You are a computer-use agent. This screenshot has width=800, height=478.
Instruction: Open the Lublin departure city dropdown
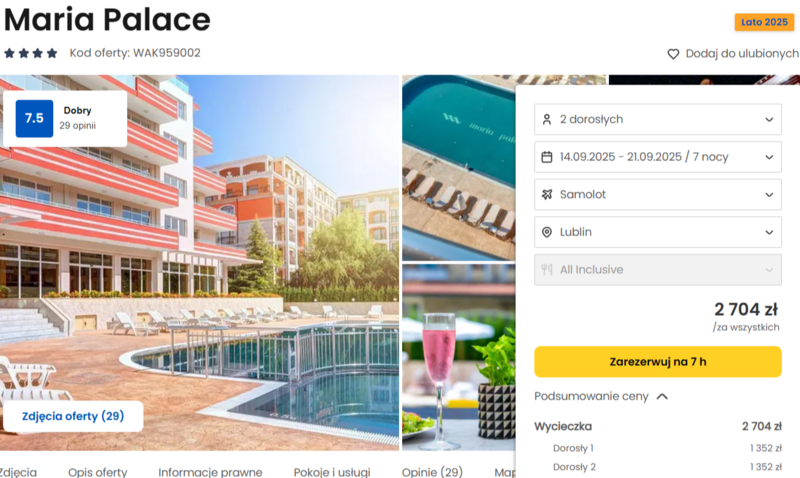pyautogui.click(x=658, y=232)
